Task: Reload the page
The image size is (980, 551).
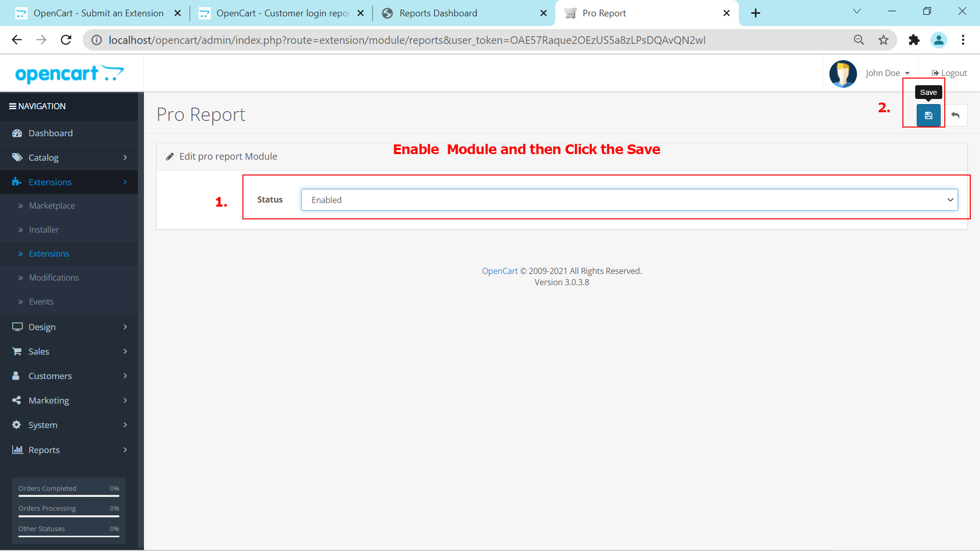Action: (x=66, y=40)
